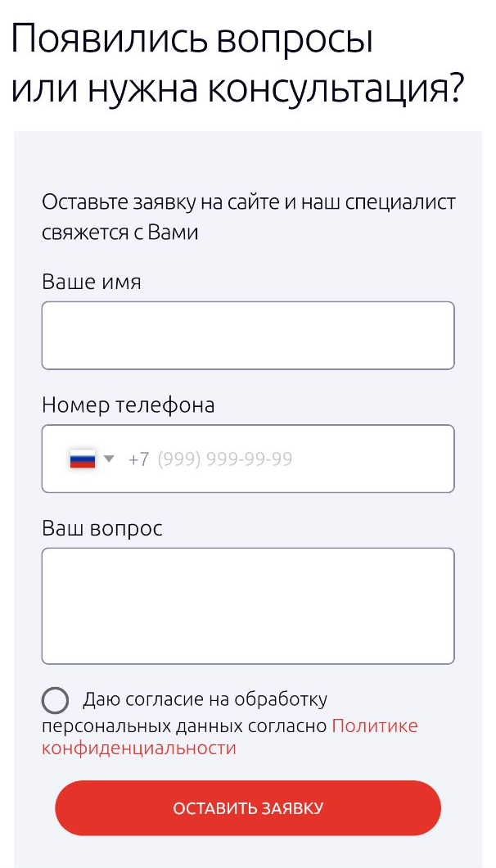Screen dimensions: 496x868
Task: Click the "Ваше имя" field label
Action: tap(92, 283)
